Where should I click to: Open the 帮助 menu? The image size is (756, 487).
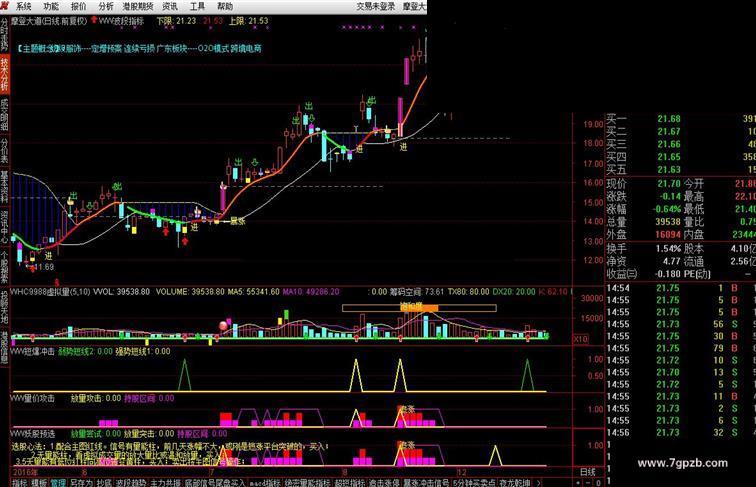225,6
